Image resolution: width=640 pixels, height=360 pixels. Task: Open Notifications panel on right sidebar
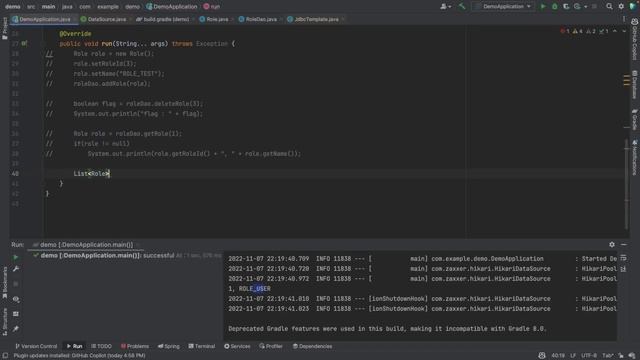pos(635,158)
